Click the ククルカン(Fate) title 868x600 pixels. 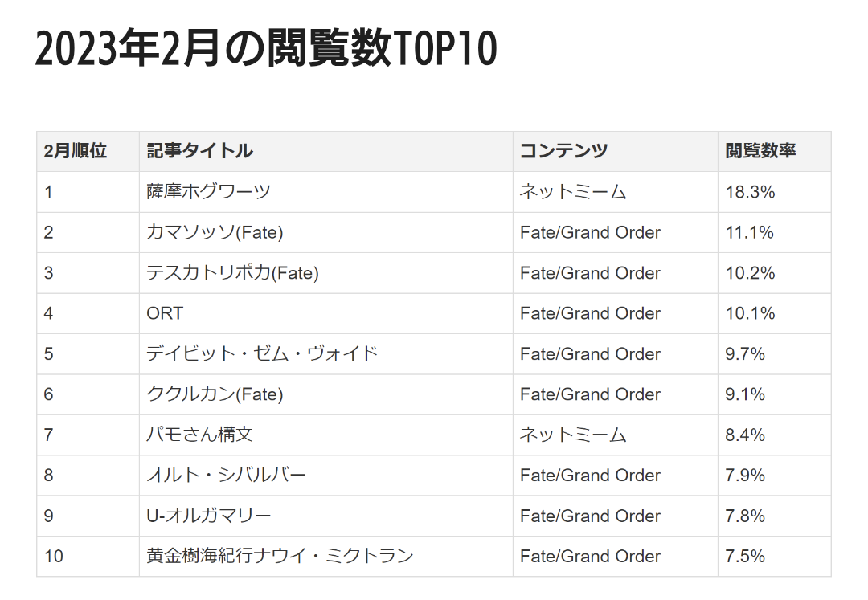pyautogui.click(x=215, y=394)
